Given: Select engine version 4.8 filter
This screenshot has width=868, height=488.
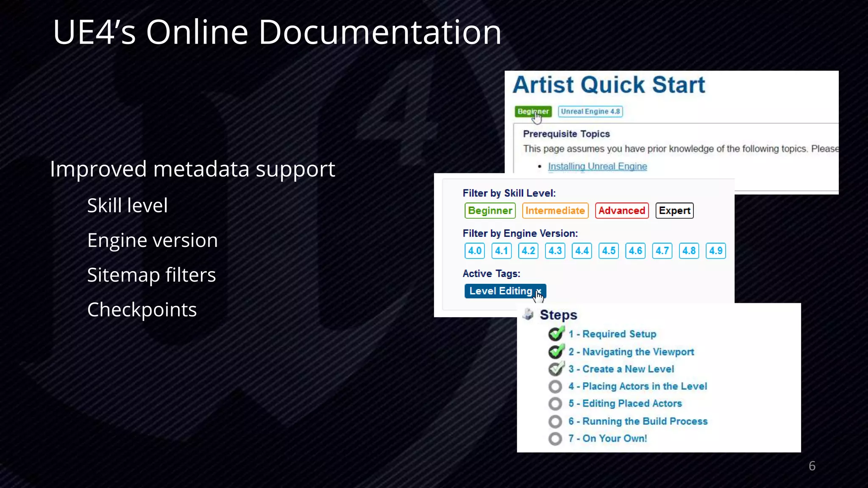Looking at the screenshot, I should [689, 251].
